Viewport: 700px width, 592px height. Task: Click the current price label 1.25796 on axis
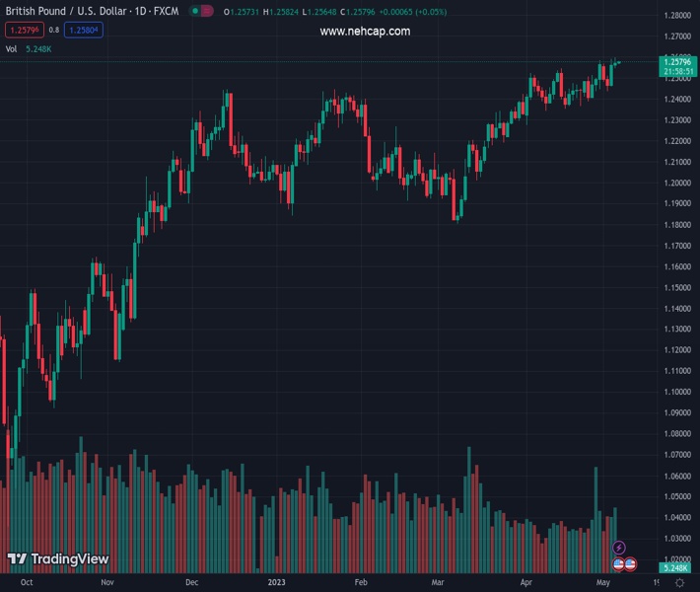click(x=678, y=62)
